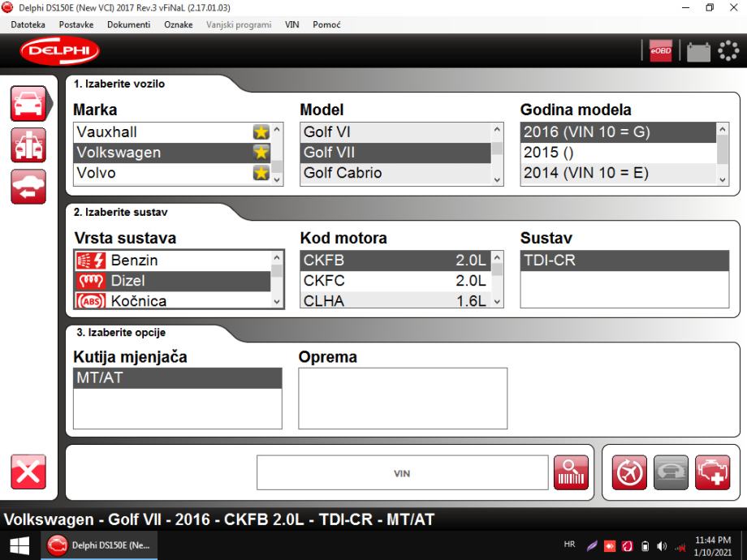Click the engine diagnostics plus icon

[712, 473]
